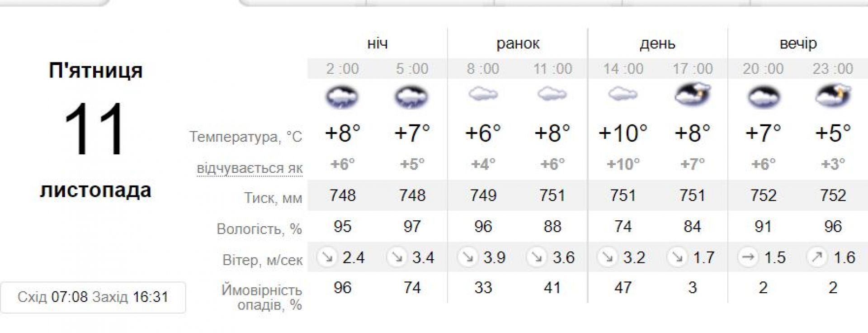Select the 'день' period header
868x333 pixels.
tap(657, 43)
